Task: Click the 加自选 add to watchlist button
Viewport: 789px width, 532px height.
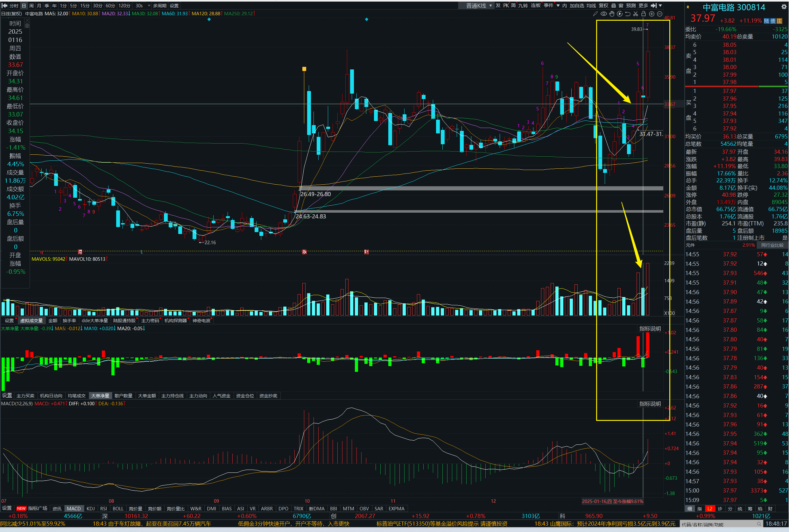Action: click(577, 5)
